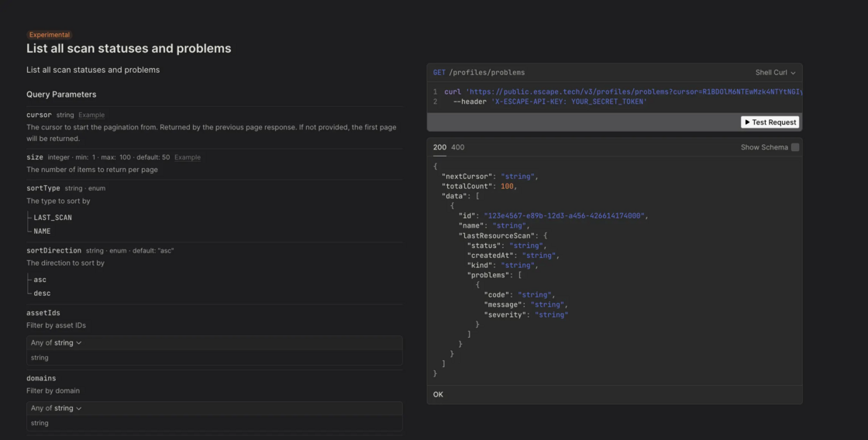This screenshot has height=440, width=868.
Task: Switch to the 200 response tab
Action: coord(439,147)
